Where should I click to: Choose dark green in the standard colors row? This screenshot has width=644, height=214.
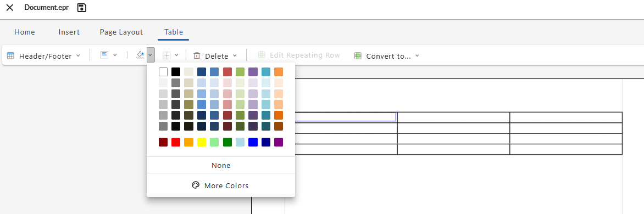coord(227,142)
